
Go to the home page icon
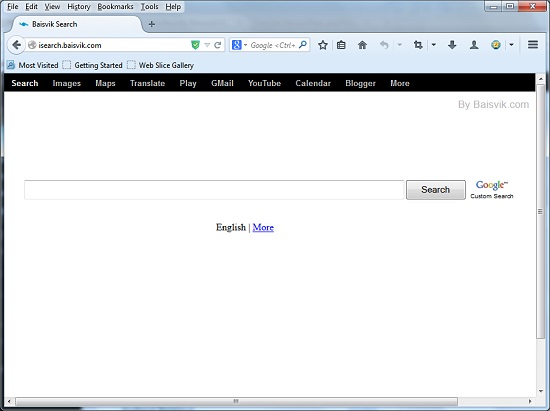click(362, 45)
